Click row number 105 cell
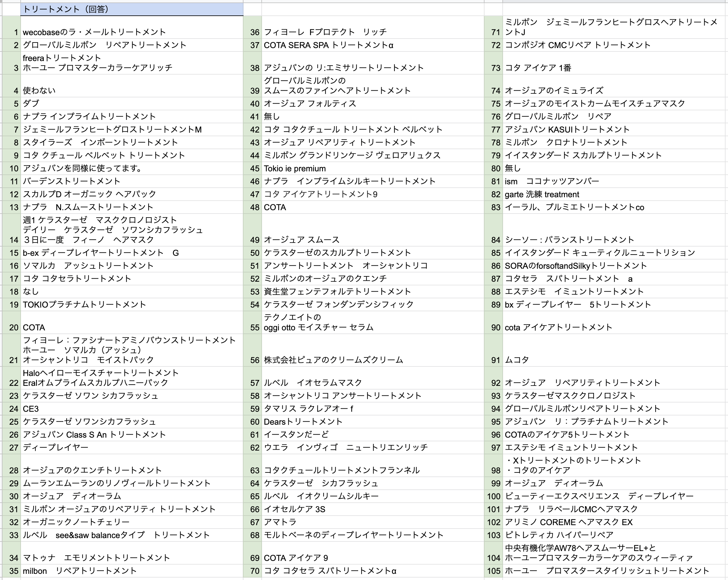Screen dimensions: 728x580 click(x=493, y=571)
